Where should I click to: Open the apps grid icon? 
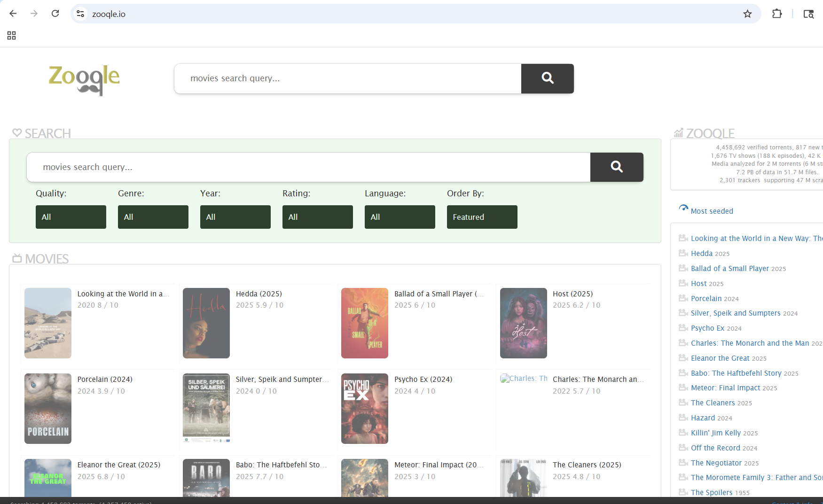(x=12, y=36)
